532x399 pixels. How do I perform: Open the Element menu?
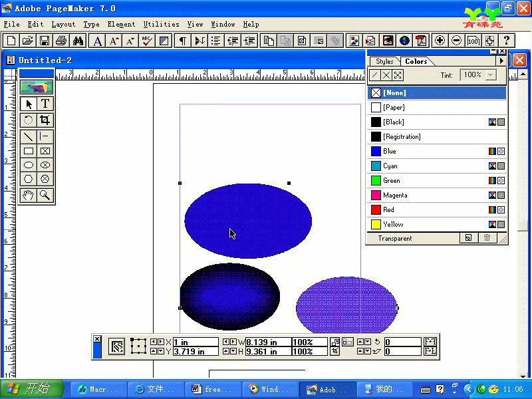(121, 24)
